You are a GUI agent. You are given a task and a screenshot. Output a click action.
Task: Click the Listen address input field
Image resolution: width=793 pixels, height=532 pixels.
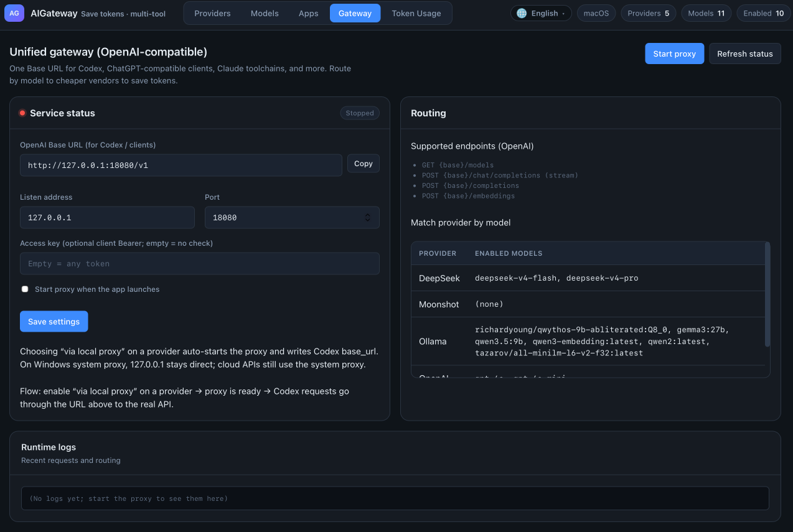click(107, 218)
